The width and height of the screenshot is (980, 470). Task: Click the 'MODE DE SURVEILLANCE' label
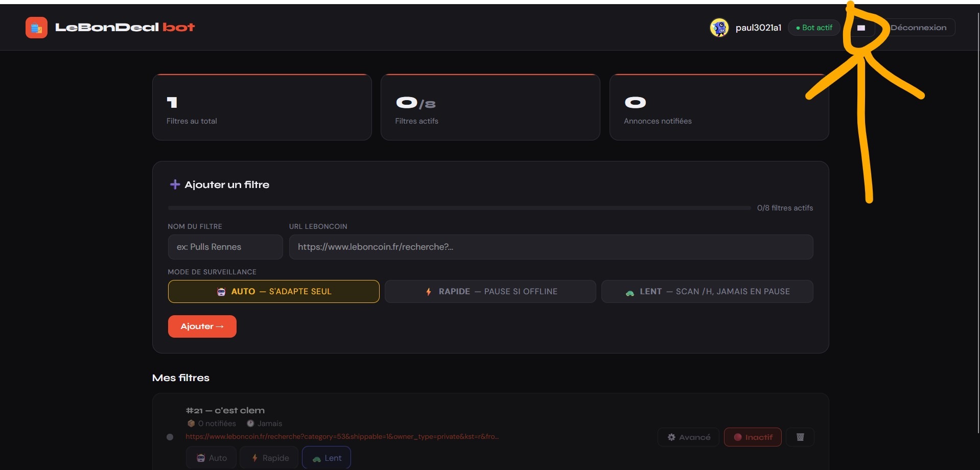212,272
